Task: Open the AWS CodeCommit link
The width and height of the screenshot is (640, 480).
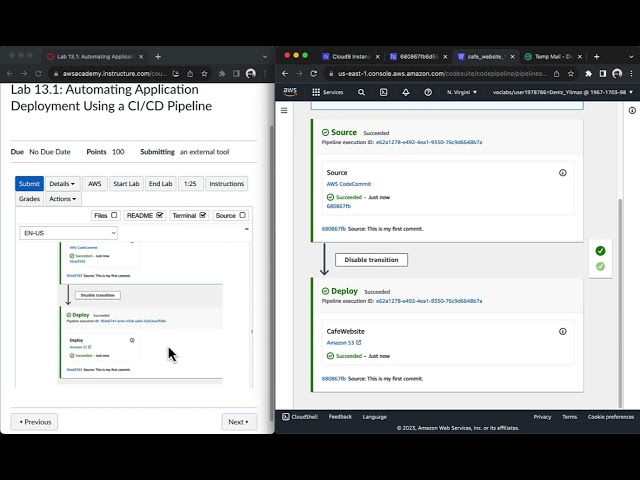Action: pyautogui.click(x=349, y=184)
